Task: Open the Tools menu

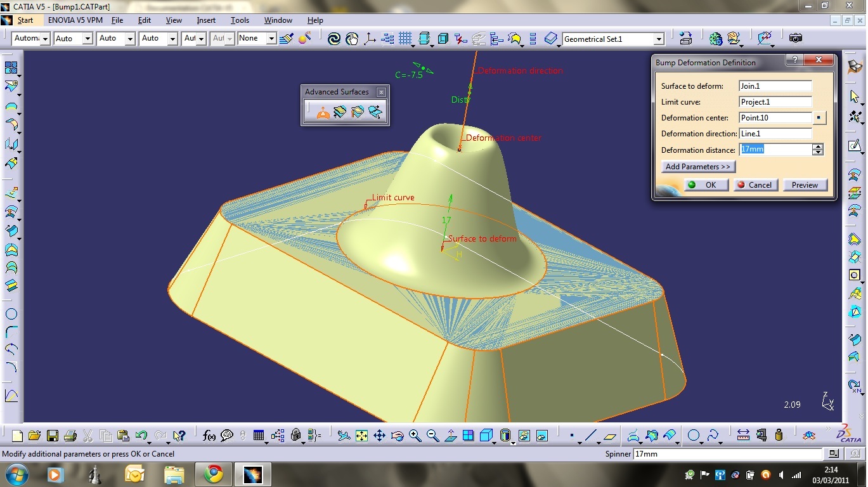Action: pyautogui.click(x=240, y=20)
